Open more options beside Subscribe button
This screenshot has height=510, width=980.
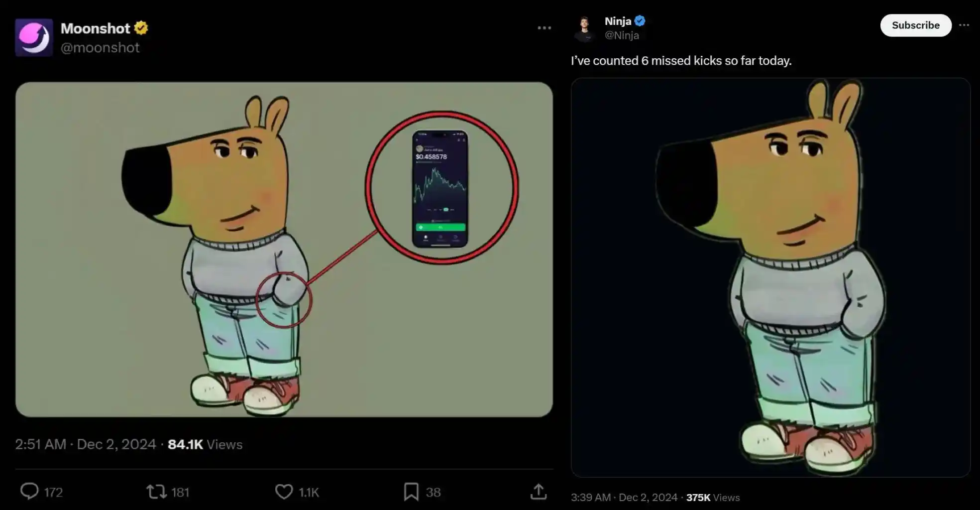coord(964,25)
